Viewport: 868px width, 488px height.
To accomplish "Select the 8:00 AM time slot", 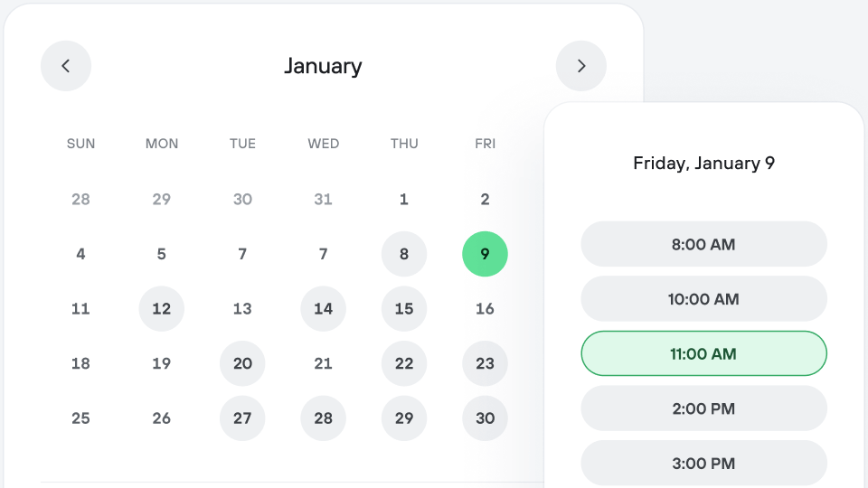I will click(703, 244).
